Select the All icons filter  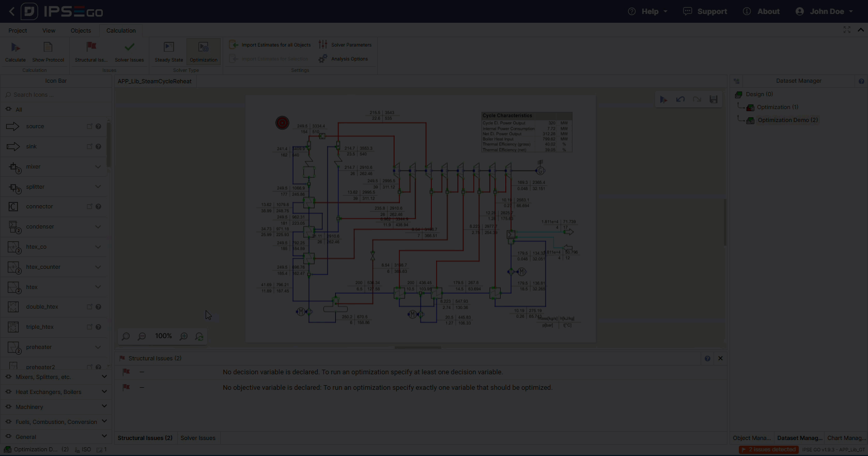coord(19,110)
